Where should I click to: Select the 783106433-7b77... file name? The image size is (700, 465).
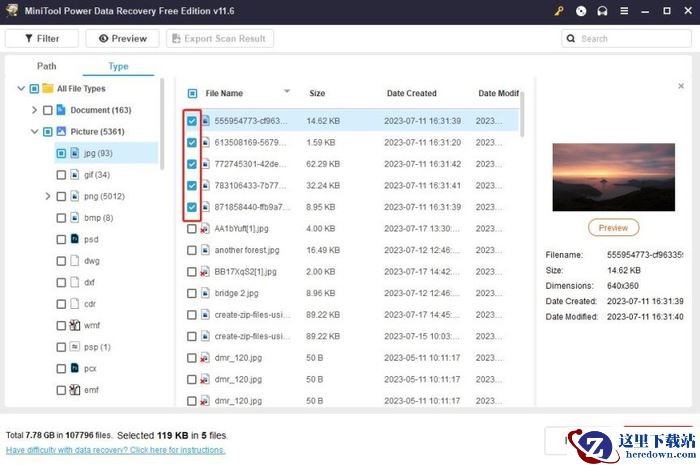click(x=250, y=185)
